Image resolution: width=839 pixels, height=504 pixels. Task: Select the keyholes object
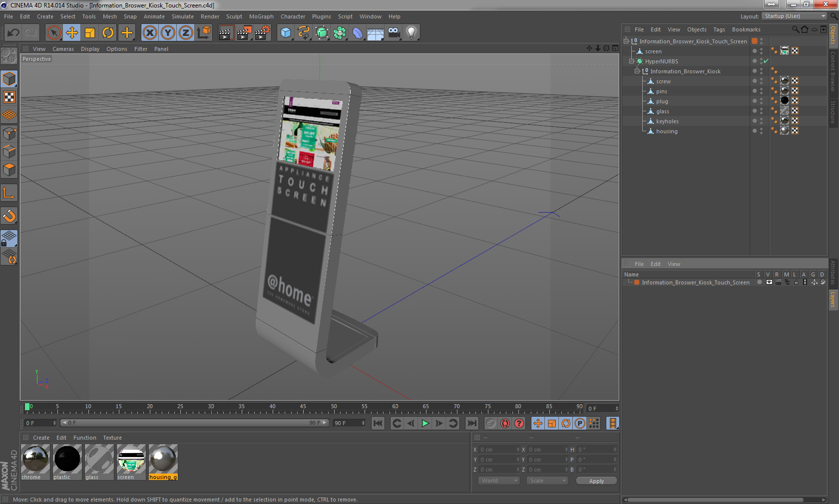667,121
